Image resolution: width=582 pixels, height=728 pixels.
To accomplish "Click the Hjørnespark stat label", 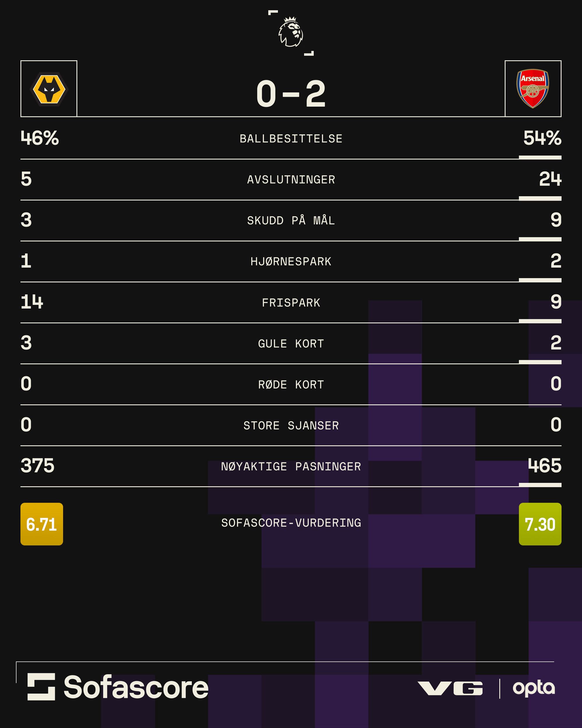I will coord(291,262).
